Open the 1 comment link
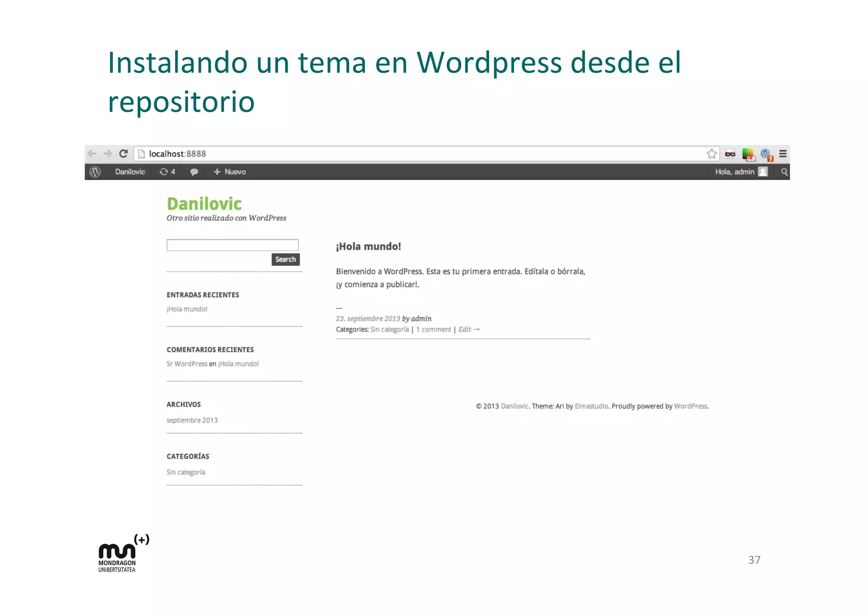 pos(434,330)
